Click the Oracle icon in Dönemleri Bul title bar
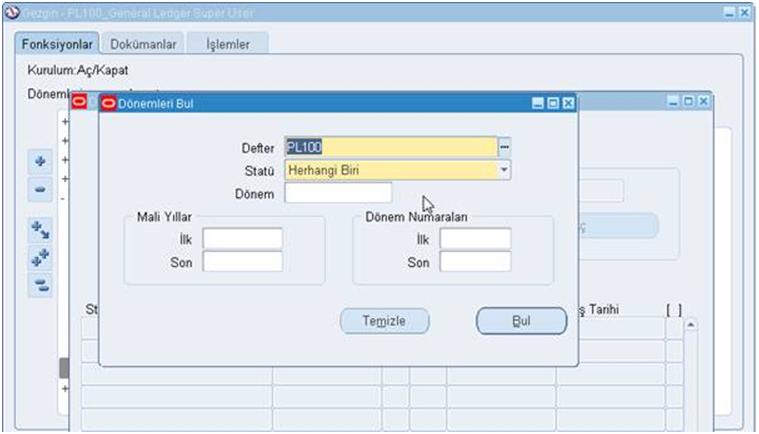The width and height of the screenshot is (759, 434). [x=109, y=103]
